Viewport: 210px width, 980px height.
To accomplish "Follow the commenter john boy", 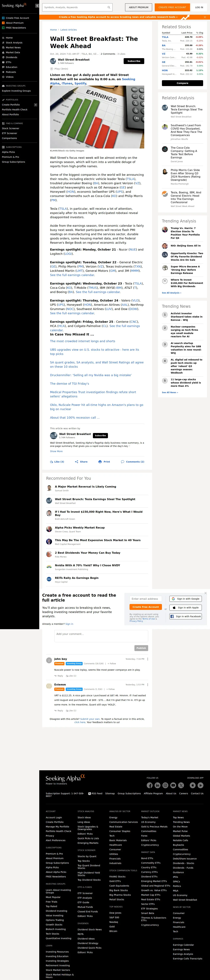I will point(112,663).
